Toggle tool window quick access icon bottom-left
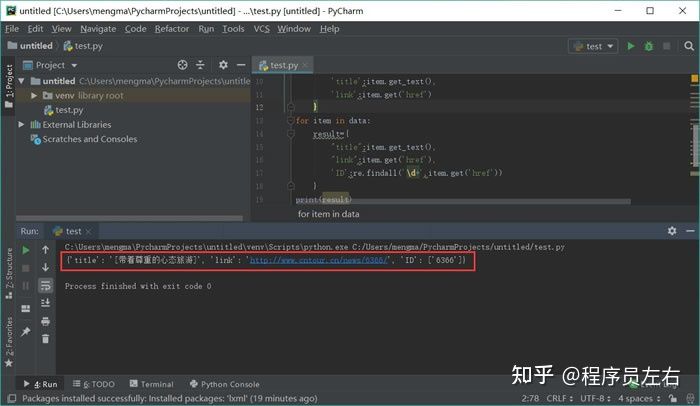The image size is (700, 406). click(x=11, y=398)
